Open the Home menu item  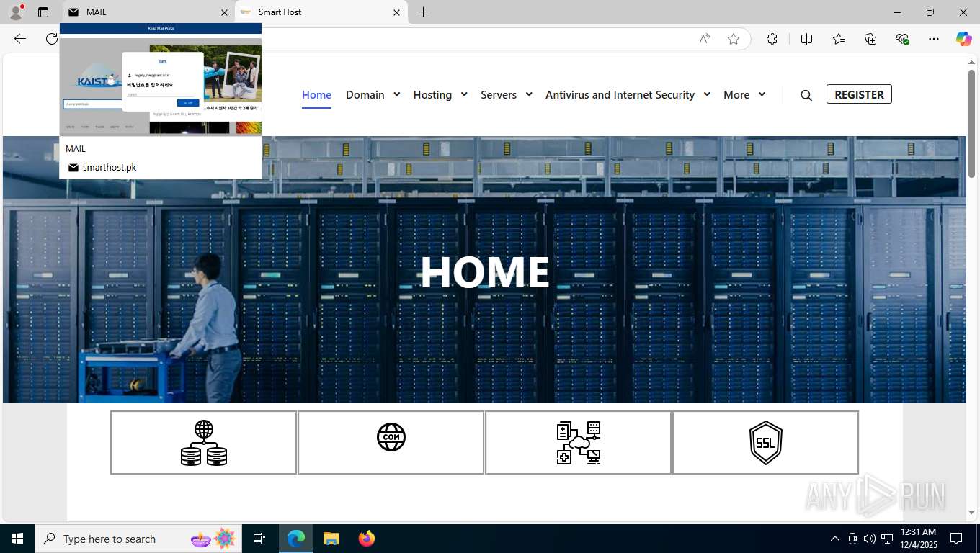(x=316, y=95)
